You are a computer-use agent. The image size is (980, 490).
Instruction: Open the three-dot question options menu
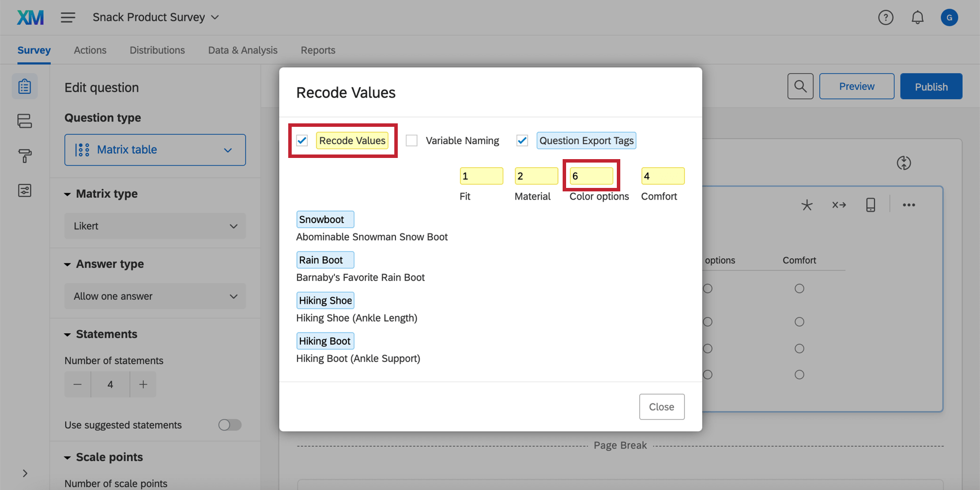tap(909, 205)
